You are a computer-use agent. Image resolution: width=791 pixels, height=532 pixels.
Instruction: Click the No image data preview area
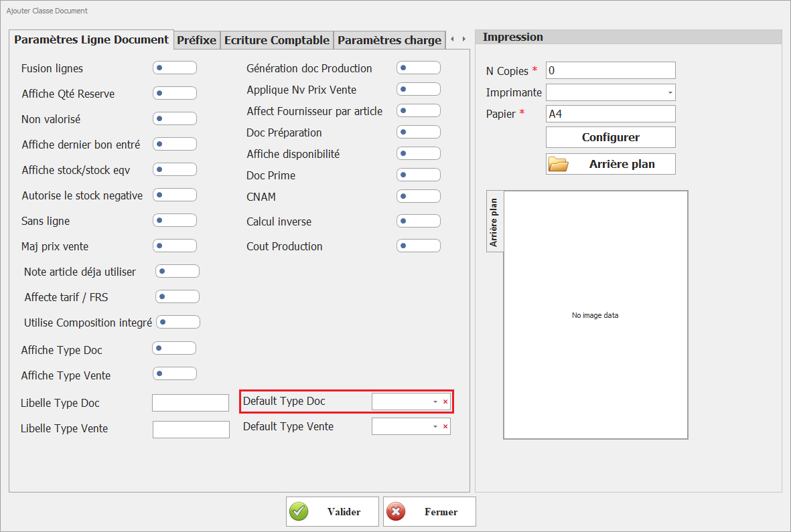(595, 315)
